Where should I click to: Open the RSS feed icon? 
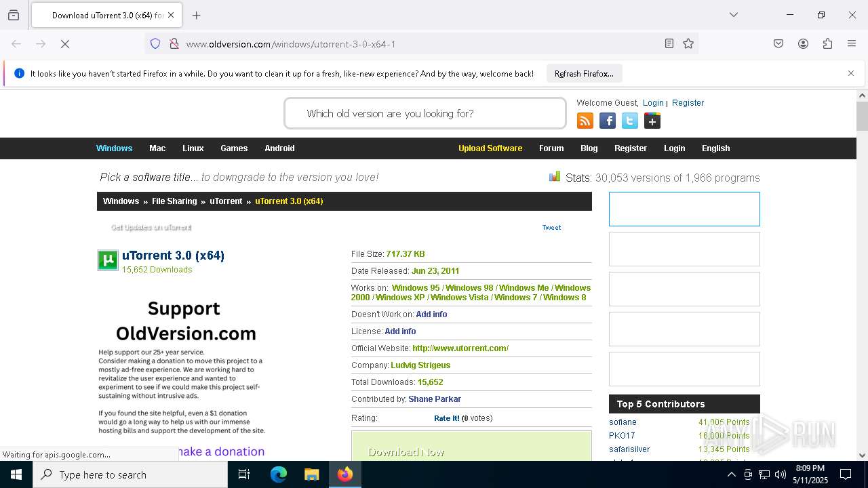pyautogui.click(x=585, y=121)
